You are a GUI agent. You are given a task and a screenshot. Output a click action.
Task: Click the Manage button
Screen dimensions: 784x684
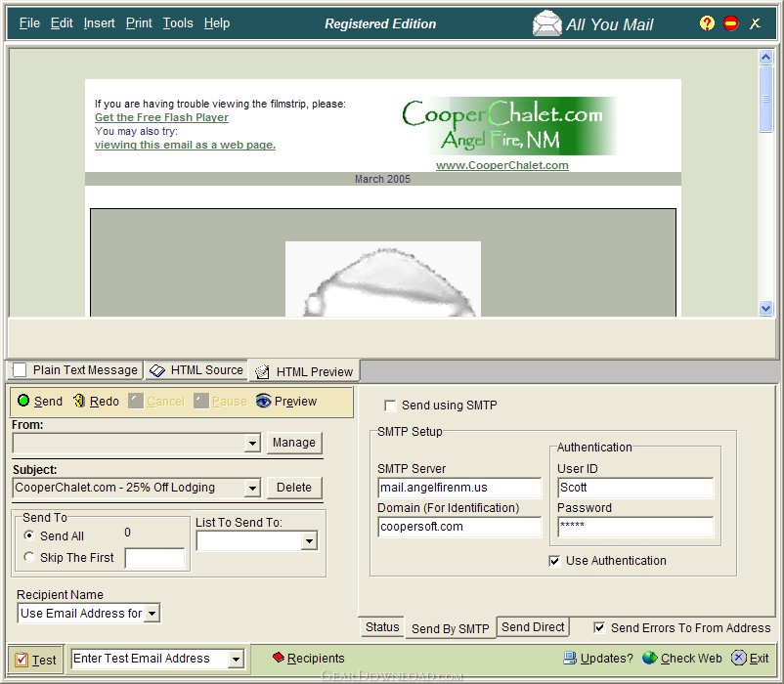coord(294,443)
